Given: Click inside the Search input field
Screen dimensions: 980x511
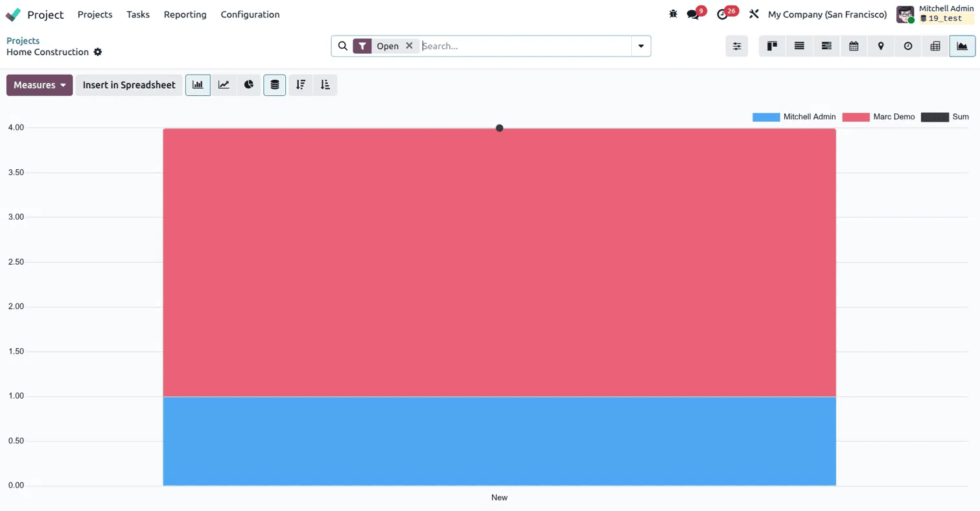Looking at the screenshot, I should pyautogui.click(x=525, y=46).
